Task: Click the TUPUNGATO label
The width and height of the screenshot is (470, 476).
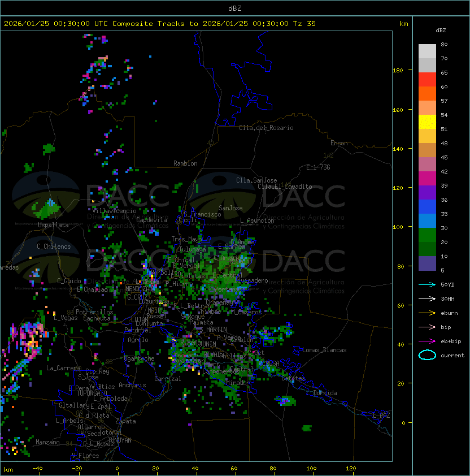Action: [x=92, y=393]
